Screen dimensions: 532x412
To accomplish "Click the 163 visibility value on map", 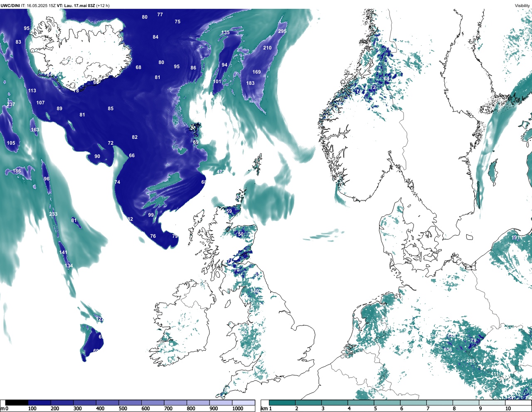I will (x=35, y=130).
